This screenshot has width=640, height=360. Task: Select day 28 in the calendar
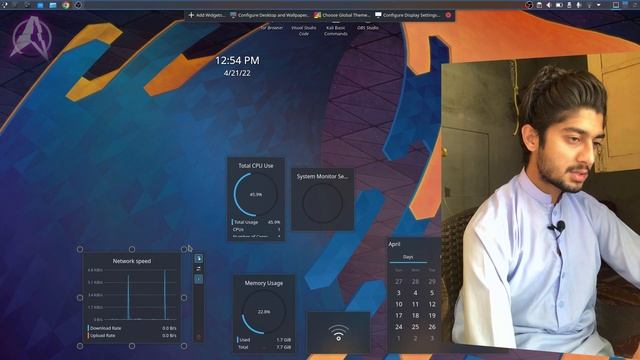click(x=416, y=282)
